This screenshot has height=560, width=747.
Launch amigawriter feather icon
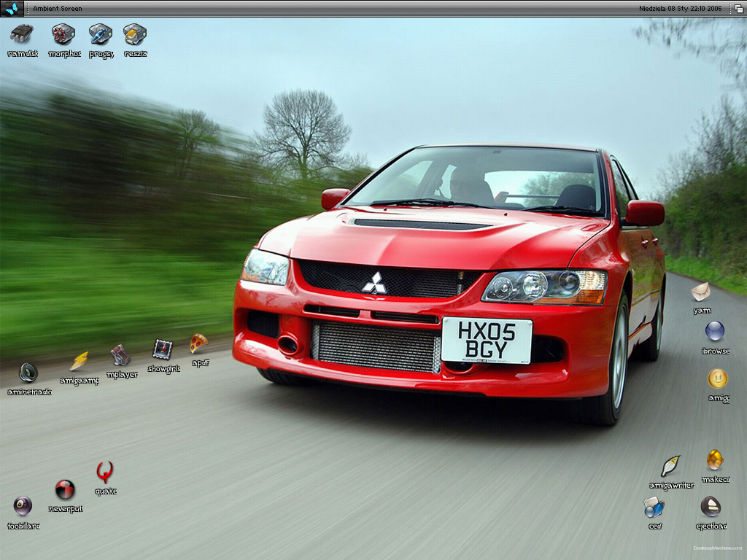670,466
